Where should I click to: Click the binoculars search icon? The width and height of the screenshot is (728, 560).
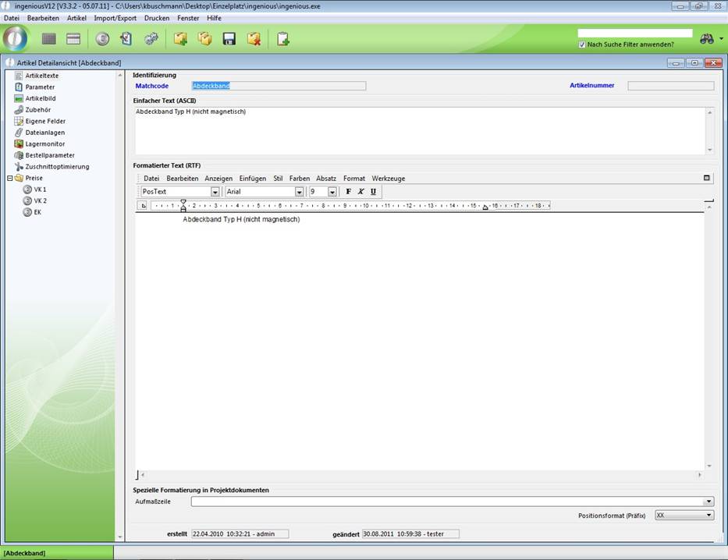click(707, 39)
